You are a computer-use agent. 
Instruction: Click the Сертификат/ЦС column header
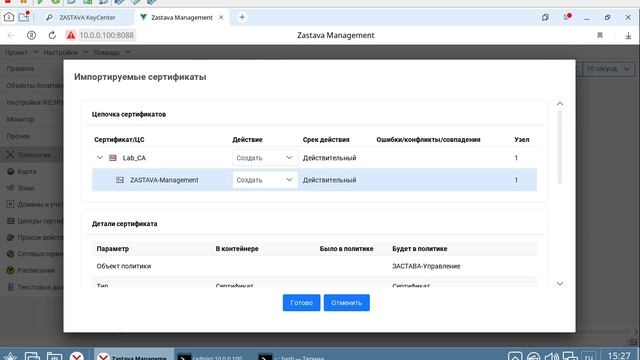coord(119,140)
